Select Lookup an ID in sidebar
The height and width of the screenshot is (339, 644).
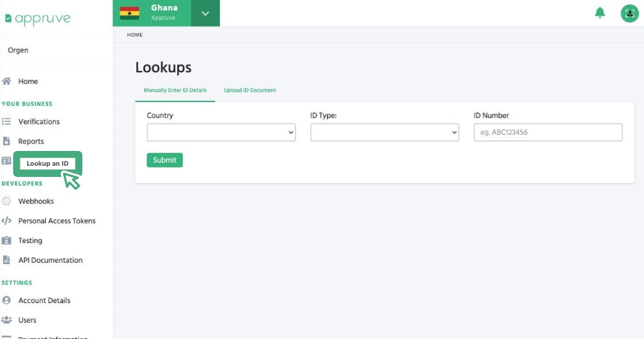[x=48, y=163]
